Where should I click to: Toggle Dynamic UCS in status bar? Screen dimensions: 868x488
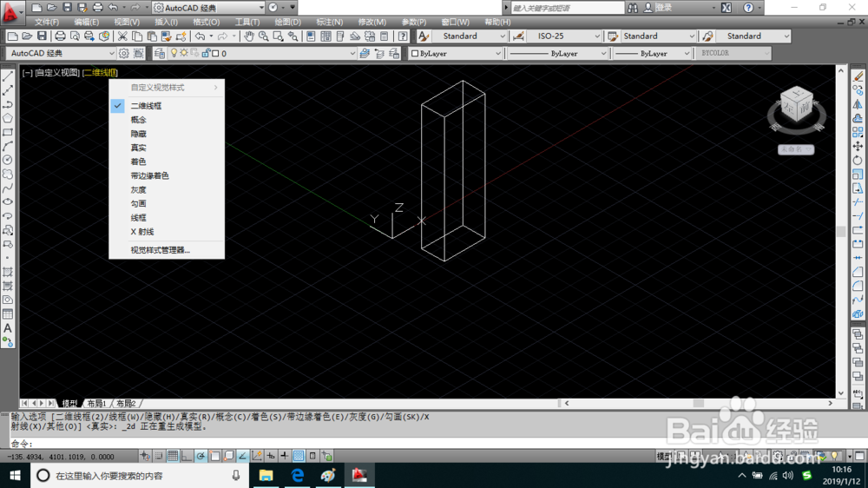click(x=256, y=457)
